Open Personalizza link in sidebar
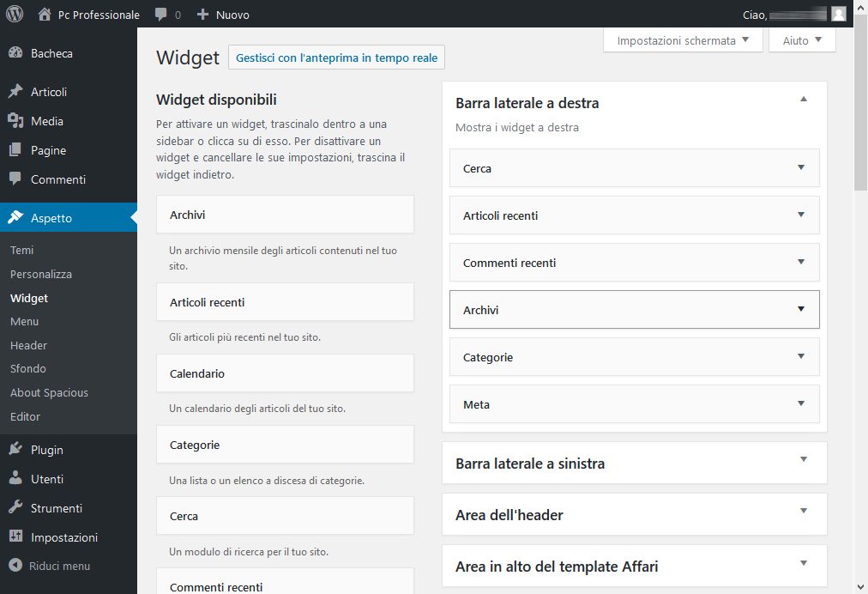868x594 pixels. point(41,275)
